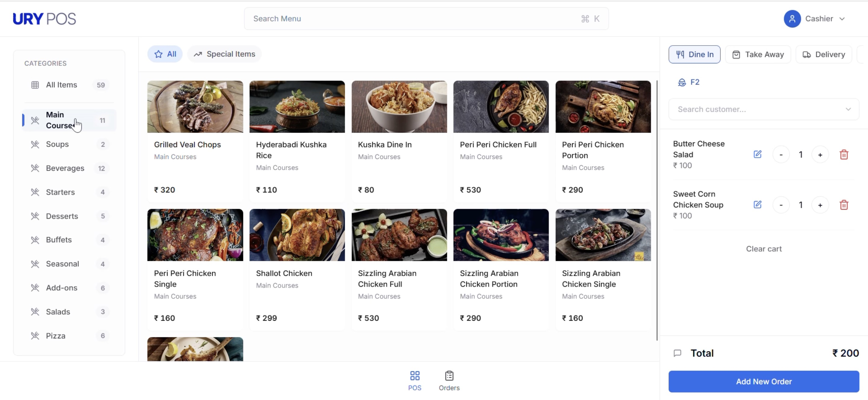Open the Cashier account dropdown chevron
This screenshot has width=868, height=400.
click(x=843, y=19)
